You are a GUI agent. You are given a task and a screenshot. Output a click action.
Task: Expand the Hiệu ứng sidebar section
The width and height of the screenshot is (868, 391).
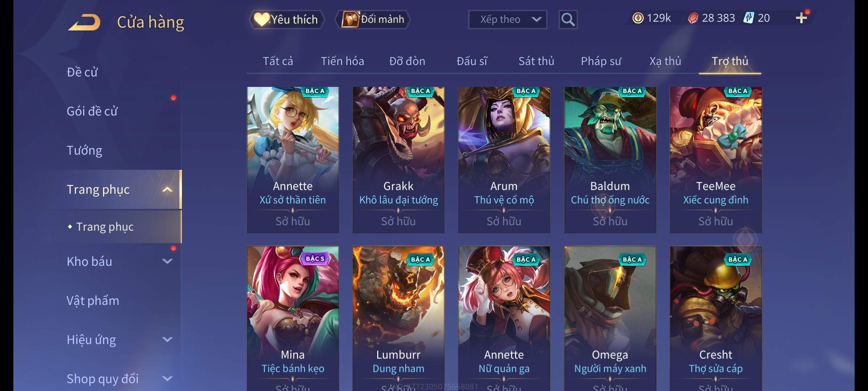[x=167, y=339]
